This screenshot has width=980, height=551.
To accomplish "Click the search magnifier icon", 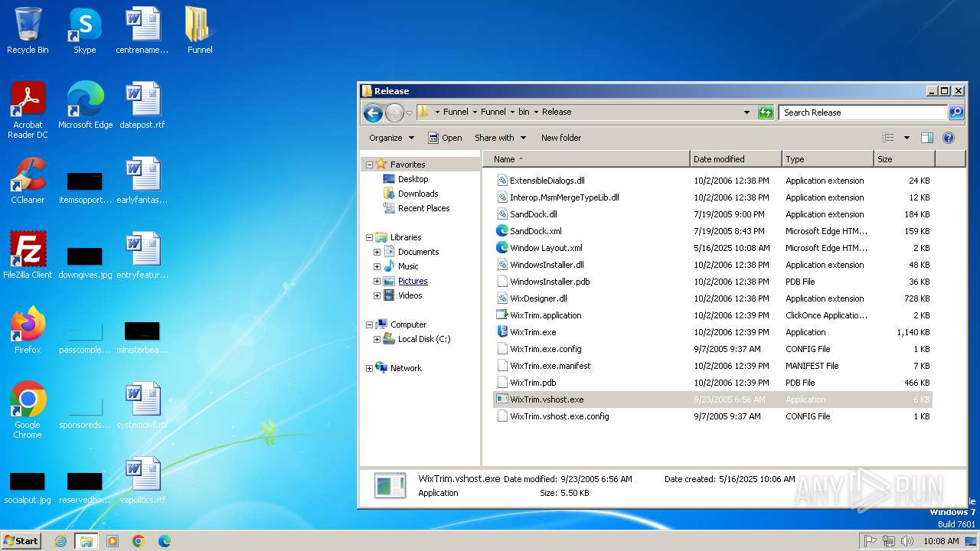I will click(x=956, y=112).
